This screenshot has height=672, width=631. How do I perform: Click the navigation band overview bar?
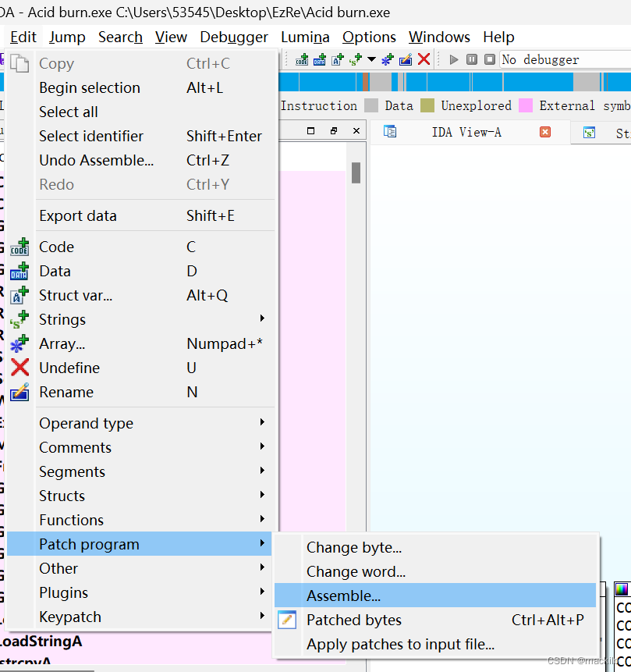(455, 82)
